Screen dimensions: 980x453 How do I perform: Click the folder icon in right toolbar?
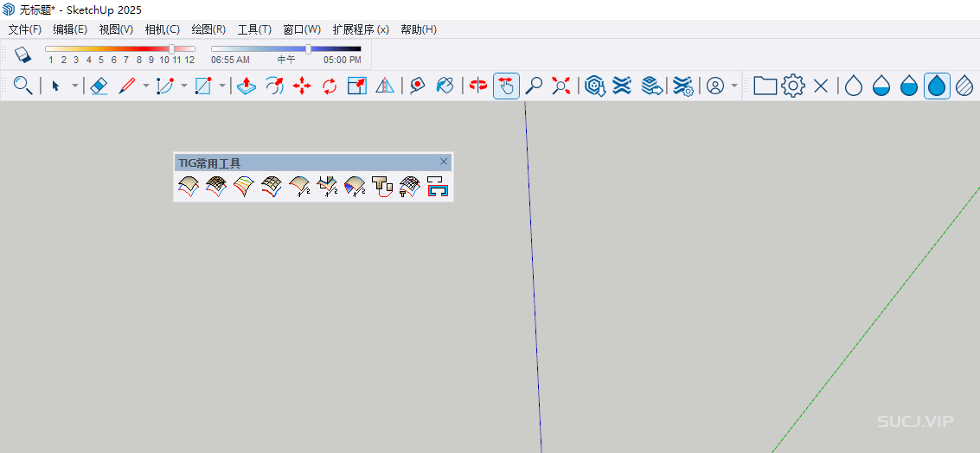(x=765, y=86)
